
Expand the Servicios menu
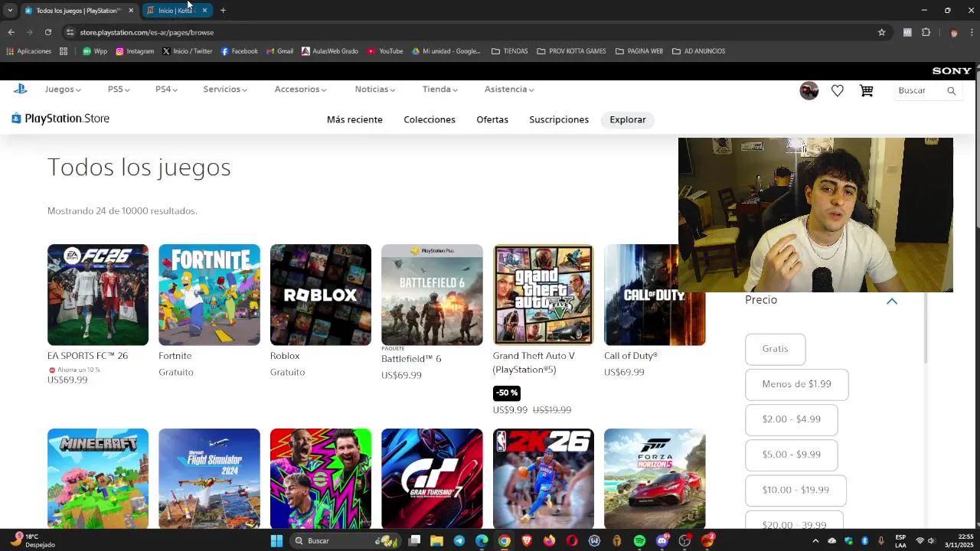[x=225, y=90]
